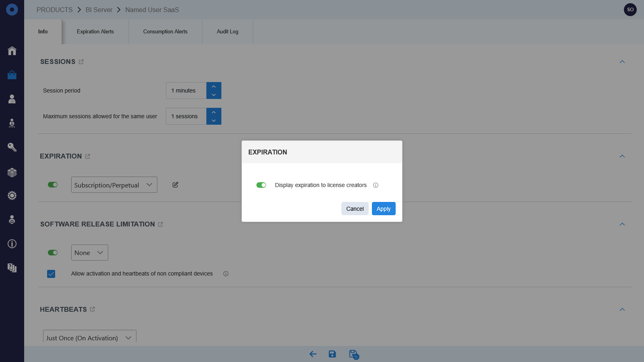644x362 pixels.
Task: Click the edit pencil icon beside Subscription/Perpetual
Action: tap(175, 185)
